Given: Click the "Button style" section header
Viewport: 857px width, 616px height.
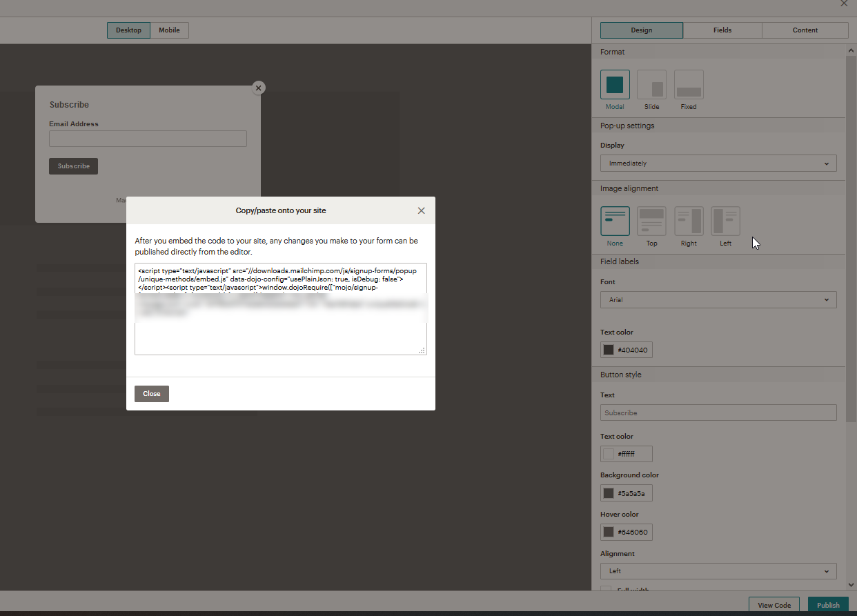Looking at the screenshot, I should pyautogui.click(x=621, y=375).
